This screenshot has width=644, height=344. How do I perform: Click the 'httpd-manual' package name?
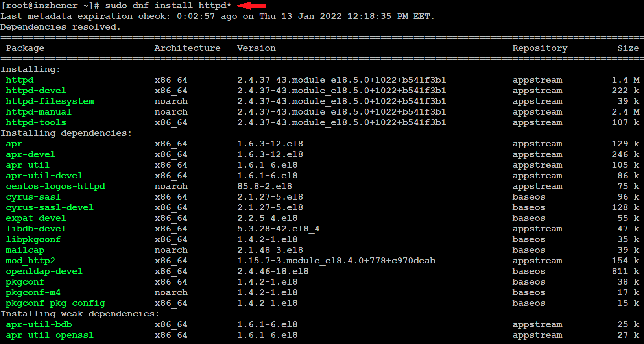[x=39, y=112]
